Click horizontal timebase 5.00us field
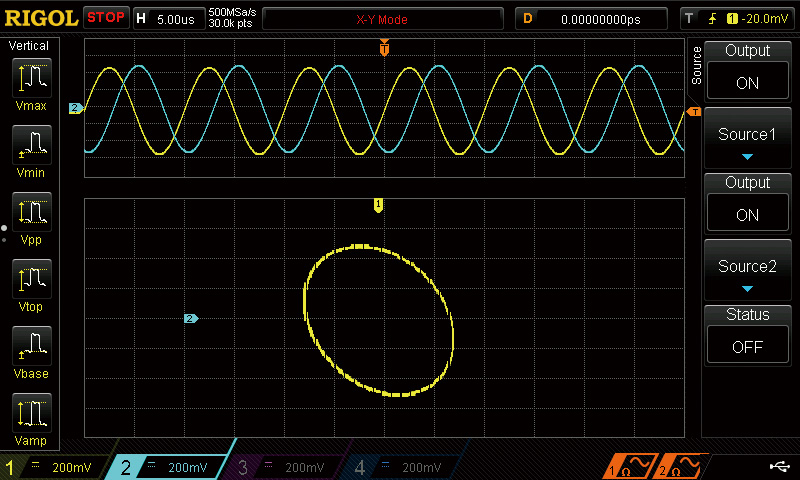The width and height of the screenshot is (800, 480). click(176, 19)
